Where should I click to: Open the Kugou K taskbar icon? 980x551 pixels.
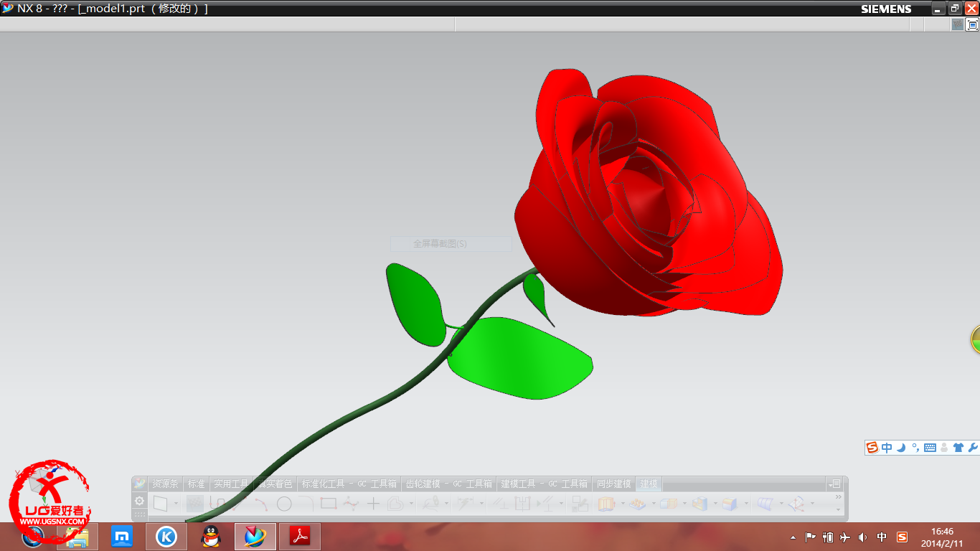tap(166, 537)
